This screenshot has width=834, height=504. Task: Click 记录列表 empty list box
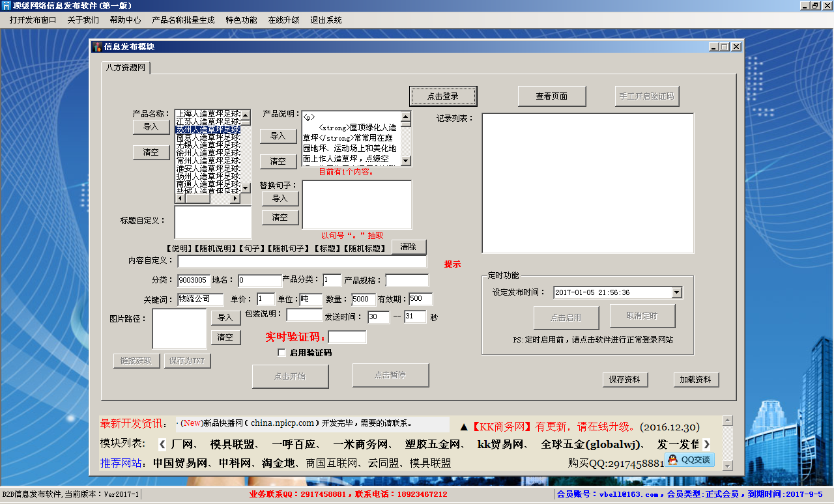588,183
